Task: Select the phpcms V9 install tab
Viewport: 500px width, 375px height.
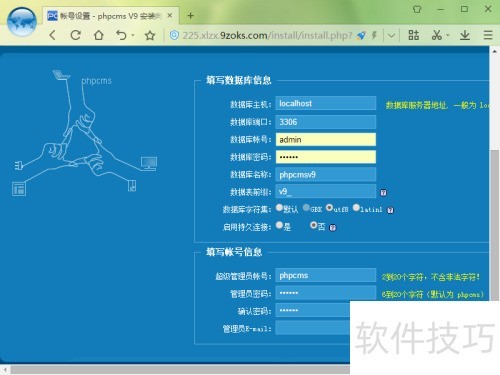Action: coord(110,16)
